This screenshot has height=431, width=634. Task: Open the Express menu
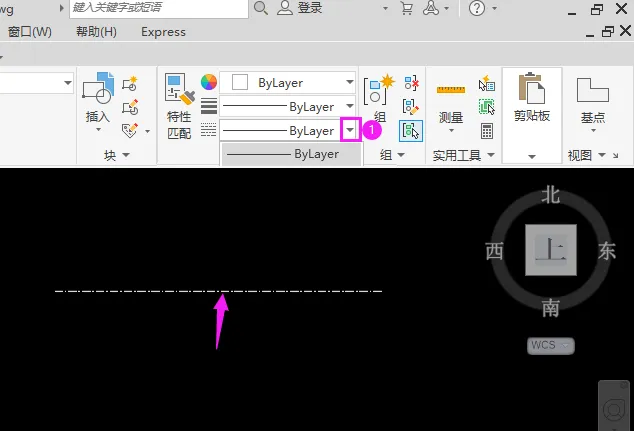click(x=163, y=32)
